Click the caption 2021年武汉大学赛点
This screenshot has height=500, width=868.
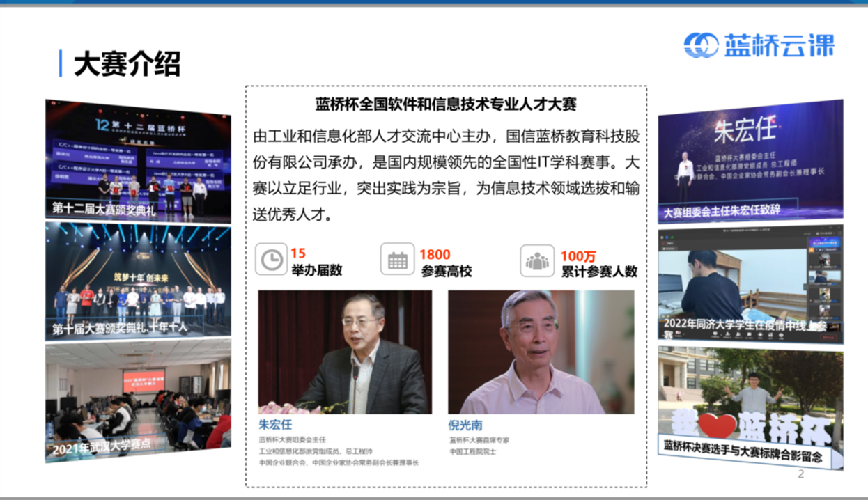tap(102, 446)
